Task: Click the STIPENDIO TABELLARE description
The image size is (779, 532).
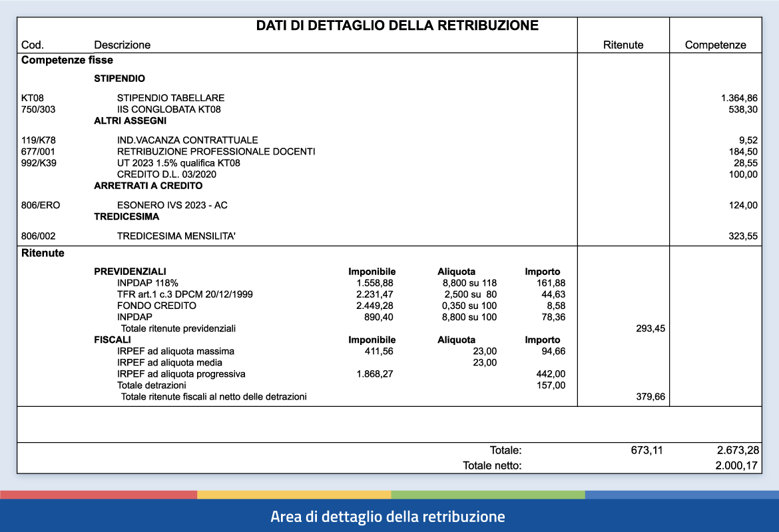Action: 170,98
